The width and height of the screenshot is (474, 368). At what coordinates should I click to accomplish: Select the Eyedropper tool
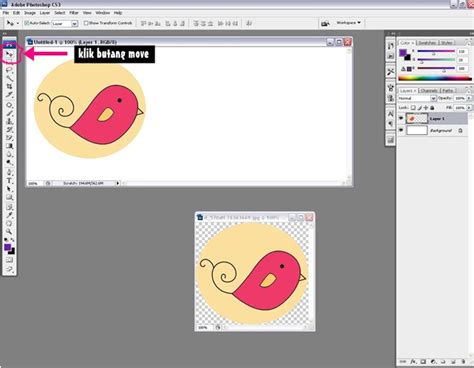tap(10, 215)
